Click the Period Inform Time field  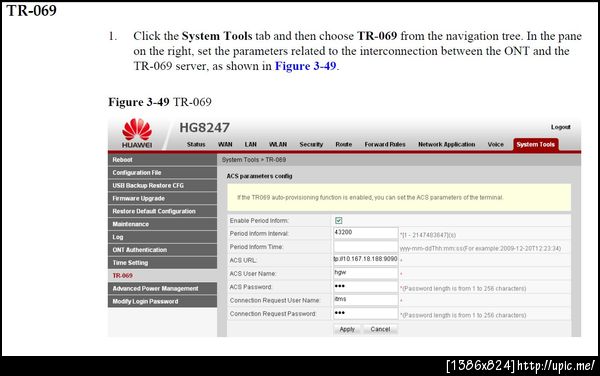(x=365, y=246)
